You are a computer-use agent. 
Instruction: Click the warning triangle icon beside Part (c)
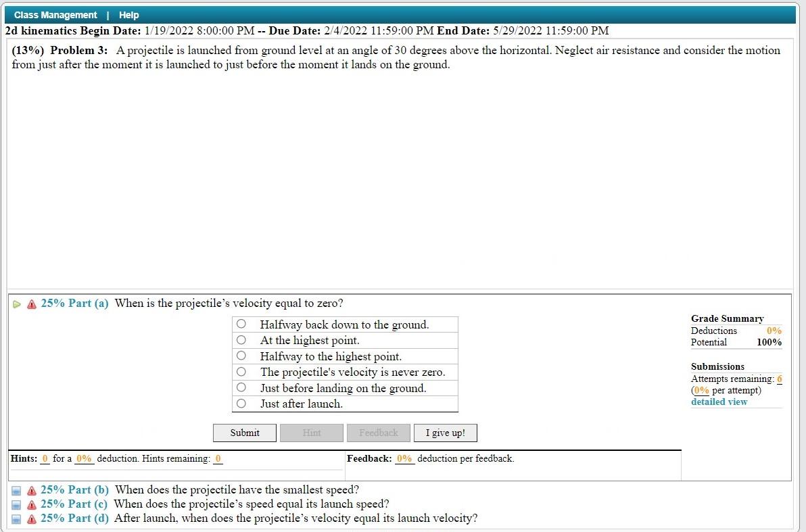(30, 504)
